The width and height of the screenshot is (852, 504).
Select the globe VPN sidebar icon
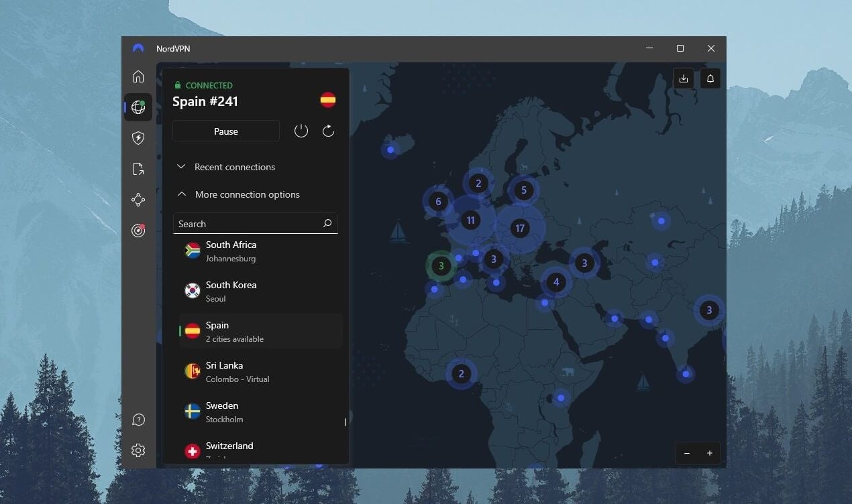tap(138, 107)
